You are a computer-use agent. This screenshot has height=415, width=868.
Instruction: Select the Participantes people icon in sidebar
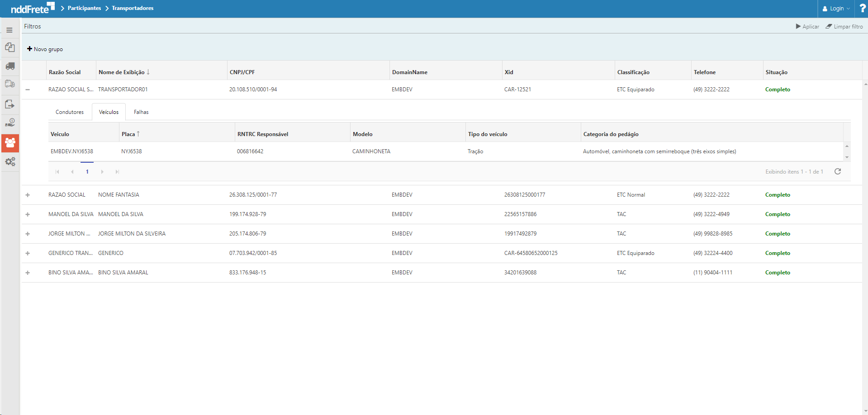[10, 143]
